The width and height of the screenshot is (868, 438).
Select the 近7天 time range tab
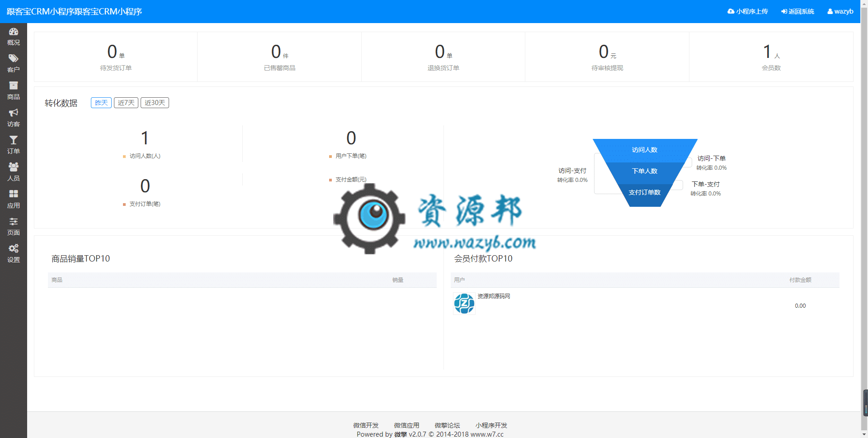click(126, 103)
